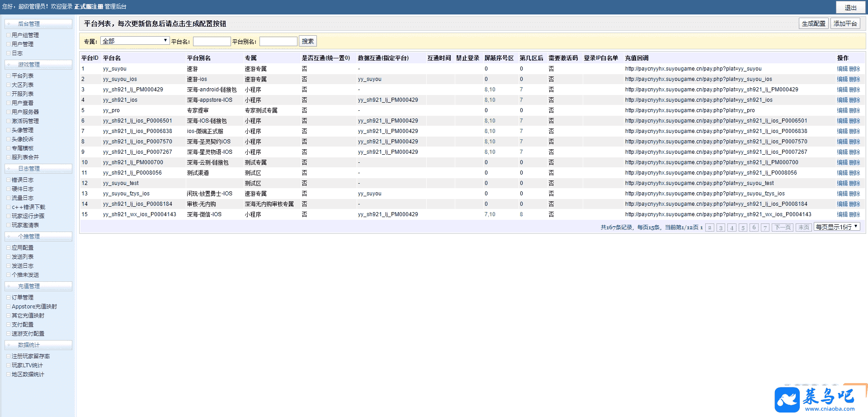This screenshot has height=417, width=868.
Task: Click the 菜鸟吧 bird logo icon
Action: [787, 400]
